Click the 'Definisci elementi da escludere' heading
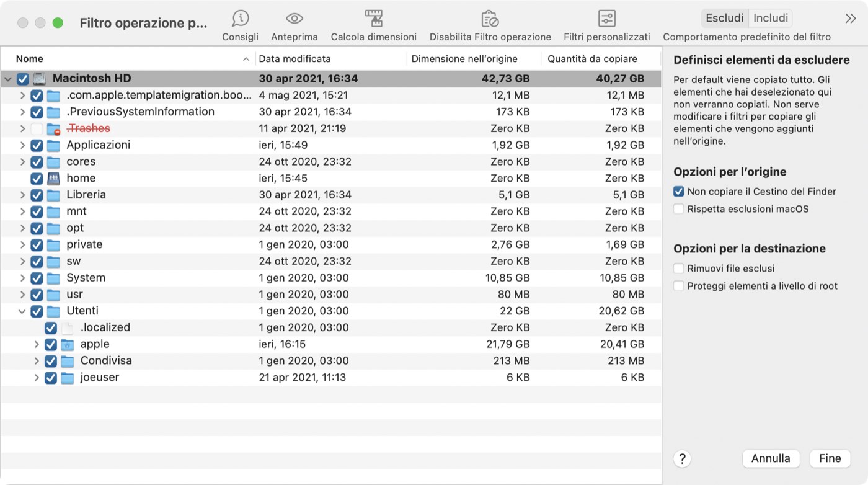This screenshot has width=868, height=485. [x=761, y=60]
